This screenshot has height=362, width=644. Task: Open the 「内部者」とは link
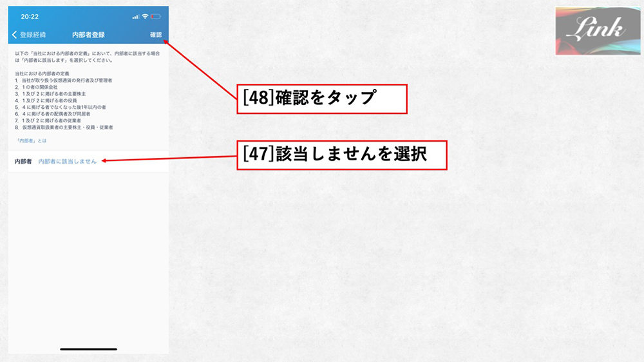tap(31, 140)
